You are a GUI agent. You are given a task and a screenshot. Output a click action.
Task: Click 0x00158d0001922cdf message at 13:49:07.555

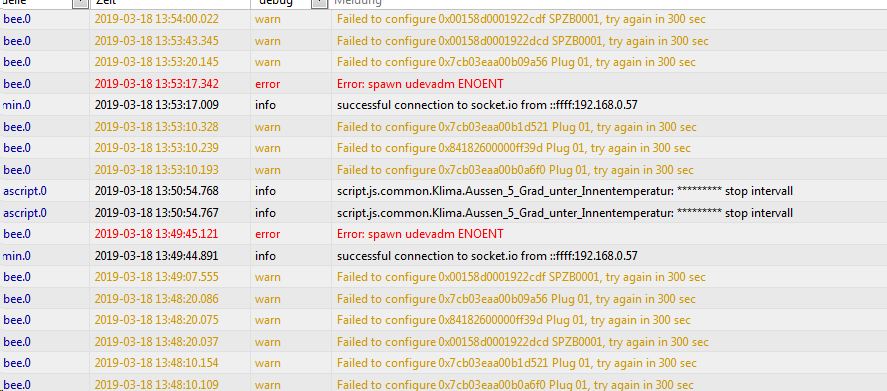(521, 277)
